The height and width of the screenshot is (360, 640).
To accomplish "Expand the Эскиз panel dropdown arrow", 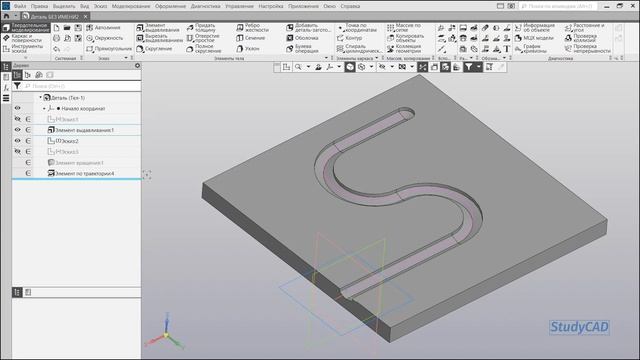I will tap(126, 58).
